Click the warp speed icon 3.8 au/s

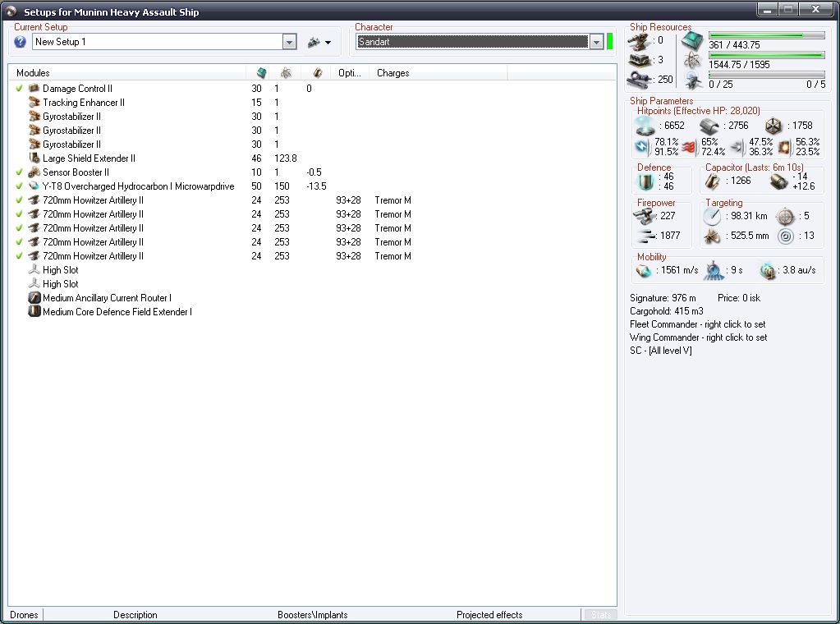[767, 271]
